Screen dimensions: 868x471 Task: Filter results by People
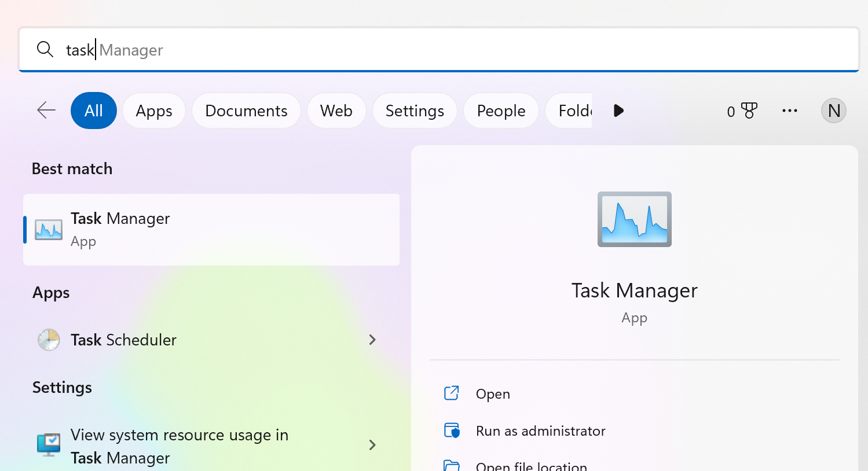[501, 111]
